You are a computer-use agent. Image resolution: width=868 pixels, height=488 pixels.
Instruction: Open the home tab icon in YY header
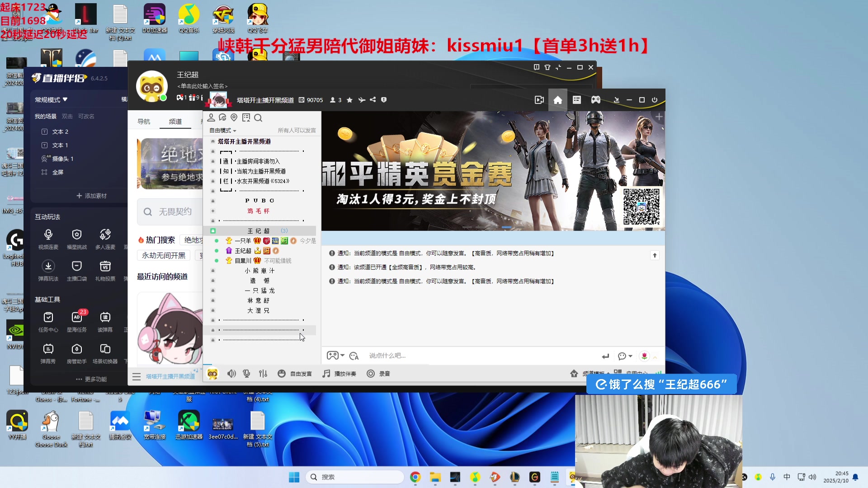point(557,100)
